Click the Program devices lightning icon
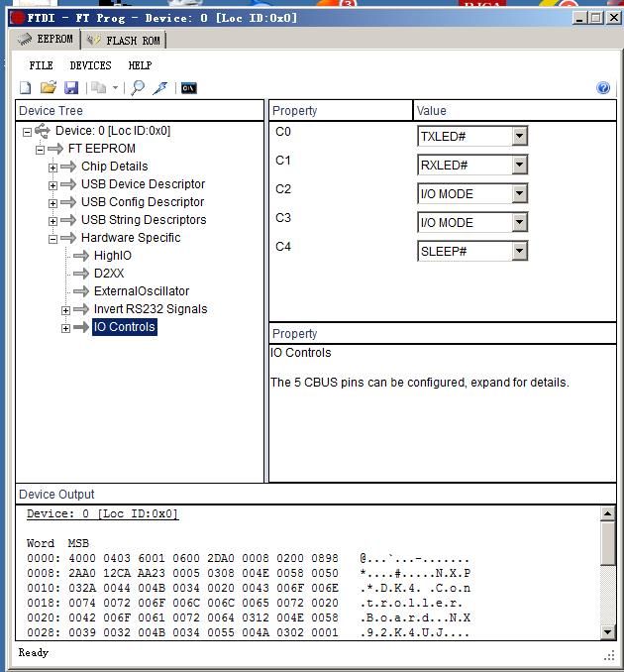Screen dimensions: 624x672 point(160,88)
